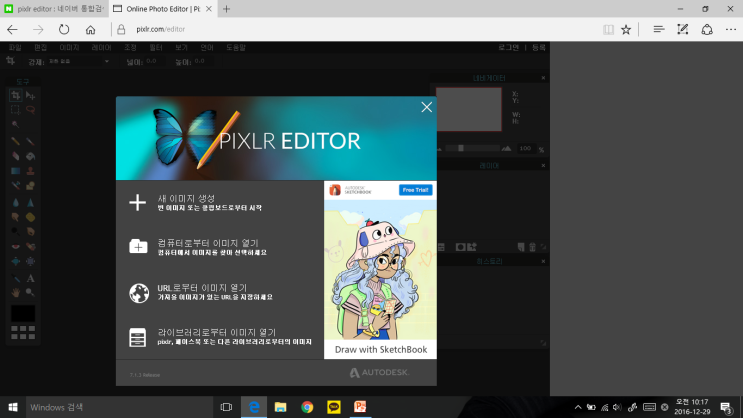Click the browser refresh button
This screenshot has width=743, height=418.
[x=64, y=29]
